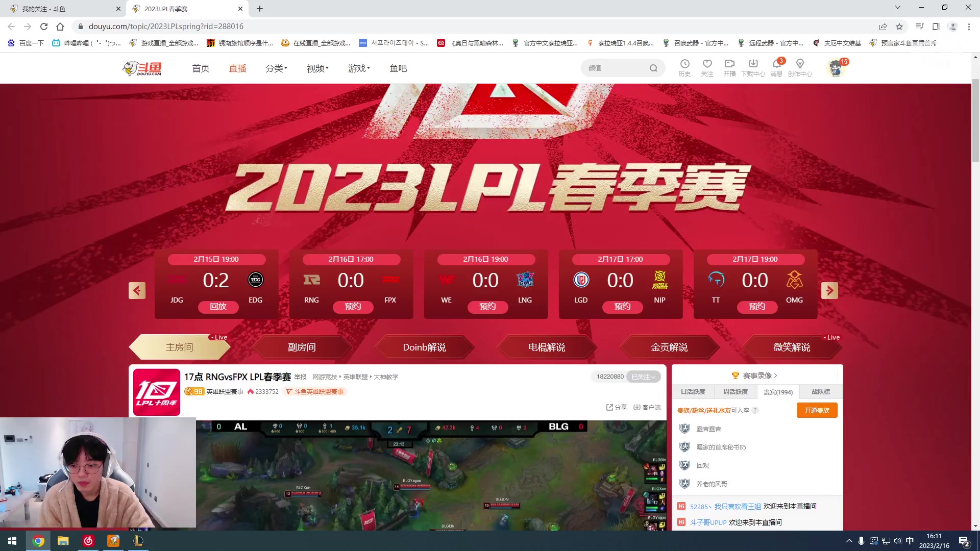Click the 客户端 client download icon
Image resolution: width=980 pixels, height=551 pixels.
(x=647, y=407)
